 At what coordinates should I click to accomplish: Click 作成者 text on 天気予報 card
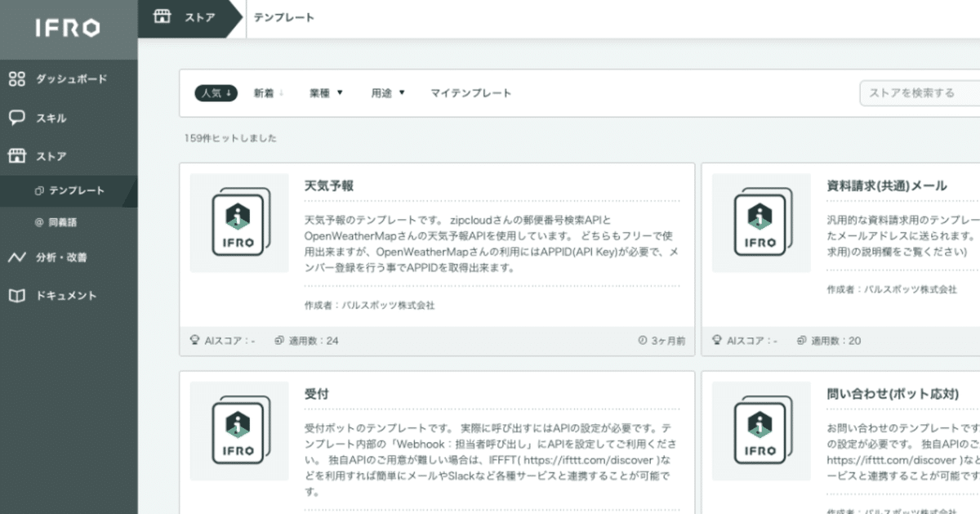coord(369,306)
